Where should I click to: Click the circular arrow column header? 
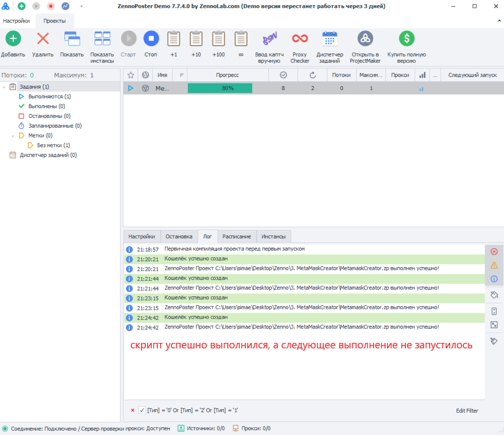[312, 75]
